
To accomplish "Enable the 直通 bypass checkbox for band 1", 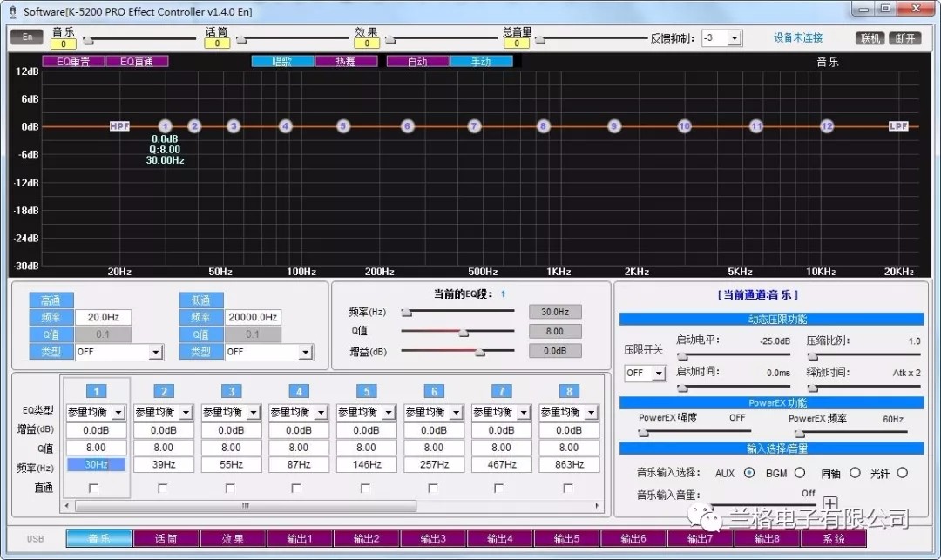I will point(94,488).
